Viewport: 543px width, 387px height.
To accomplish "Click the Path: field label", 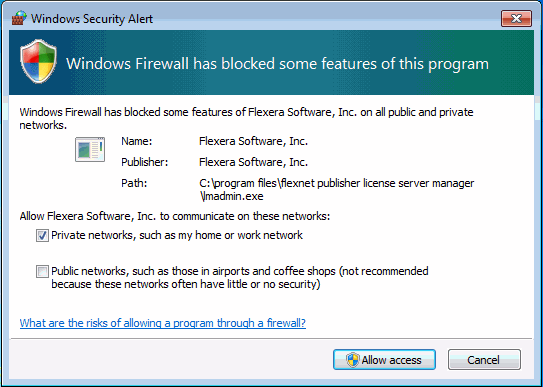I will [134, 183].
